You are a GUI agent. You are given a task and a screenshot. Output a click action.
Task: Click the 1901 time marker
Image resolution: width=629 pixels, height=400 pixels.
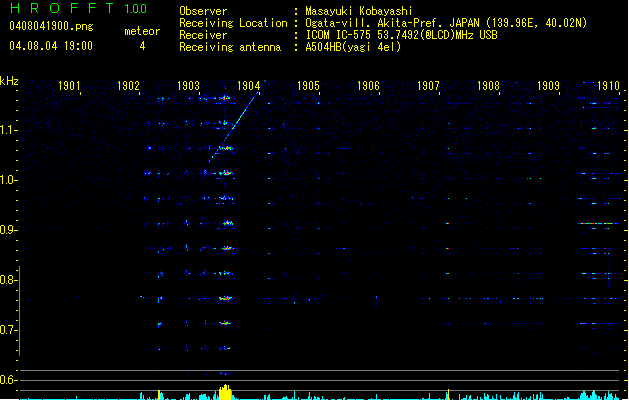point(69,86)
